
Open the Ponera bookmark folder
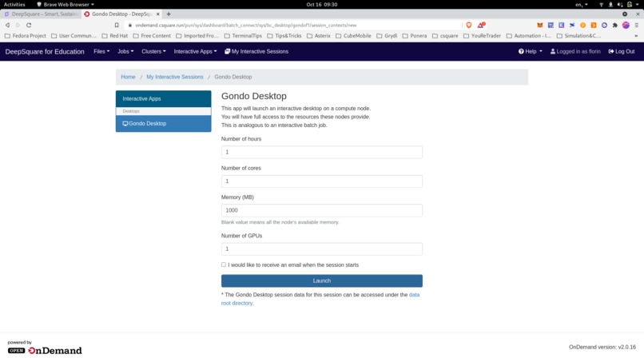[414, 36]
